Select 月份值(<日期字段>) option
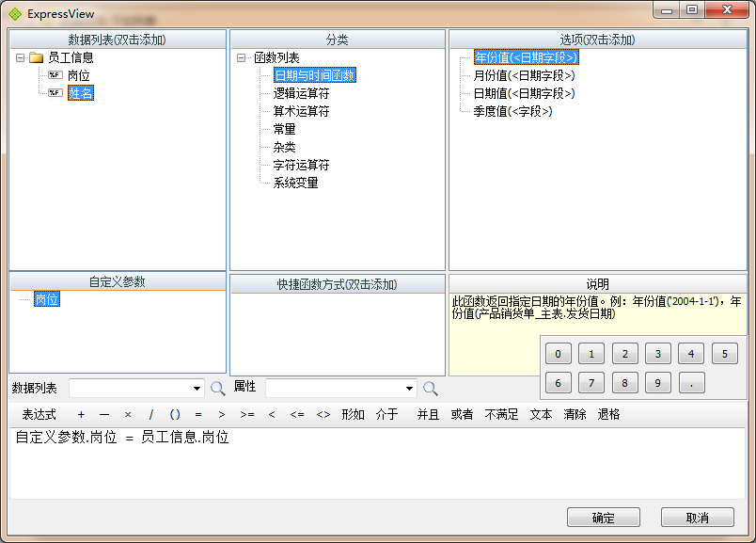756x543 pixels. [524, 76]
